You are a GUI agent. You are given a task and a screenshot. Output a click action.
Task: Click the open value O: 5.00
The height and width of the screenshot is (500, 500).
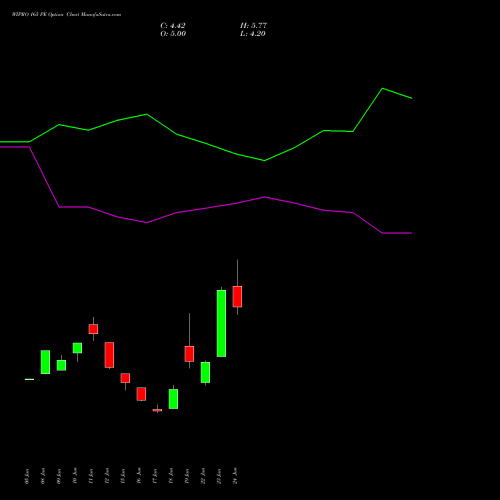[173, 34]
